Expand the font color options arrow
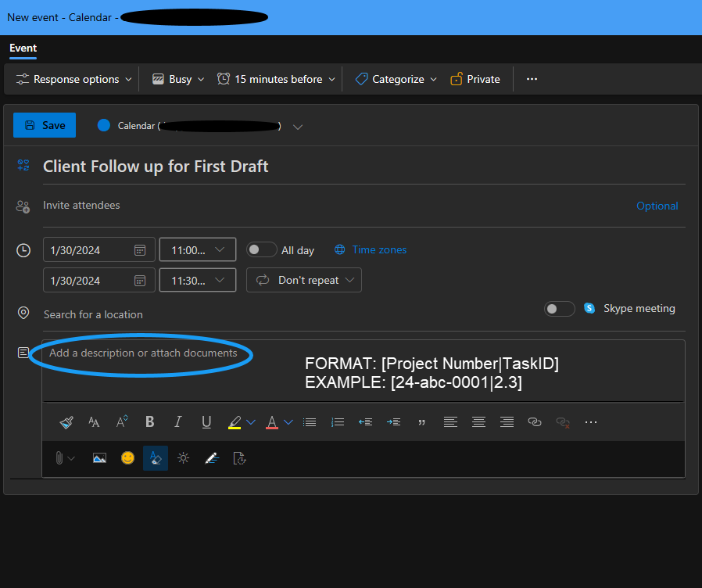 288,422
